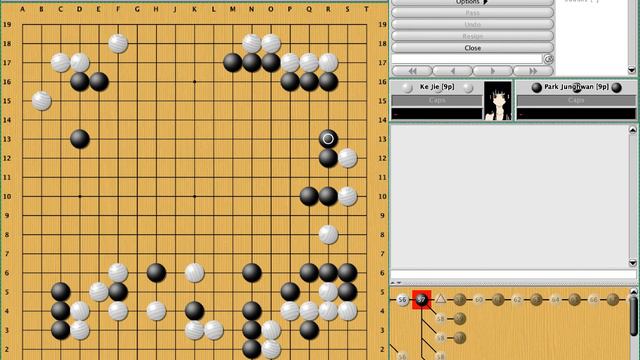640x360 pixels.
Task: Select the triangle node in the game tree
Action: (440, 299)
